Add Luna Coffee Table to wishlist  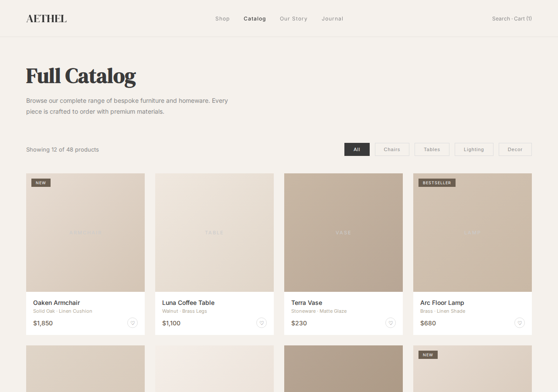pos(262,323)
